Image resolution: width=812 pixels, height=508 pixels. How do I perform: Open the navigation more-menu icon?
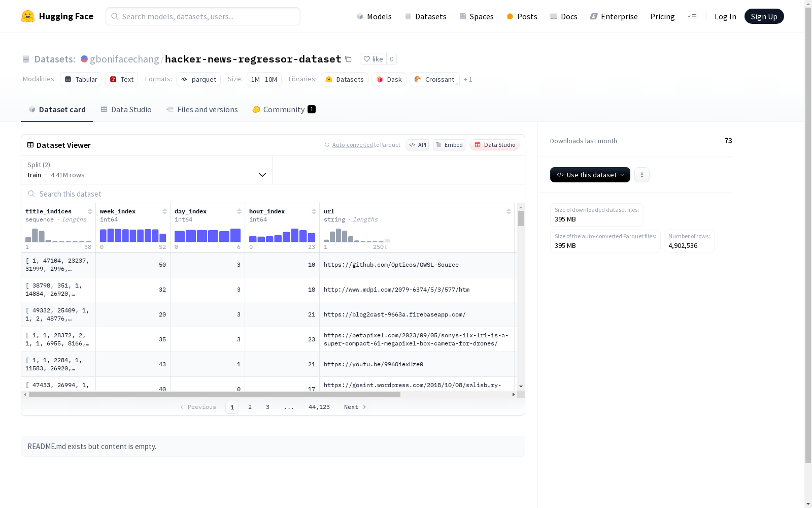(x=692, y=16)
